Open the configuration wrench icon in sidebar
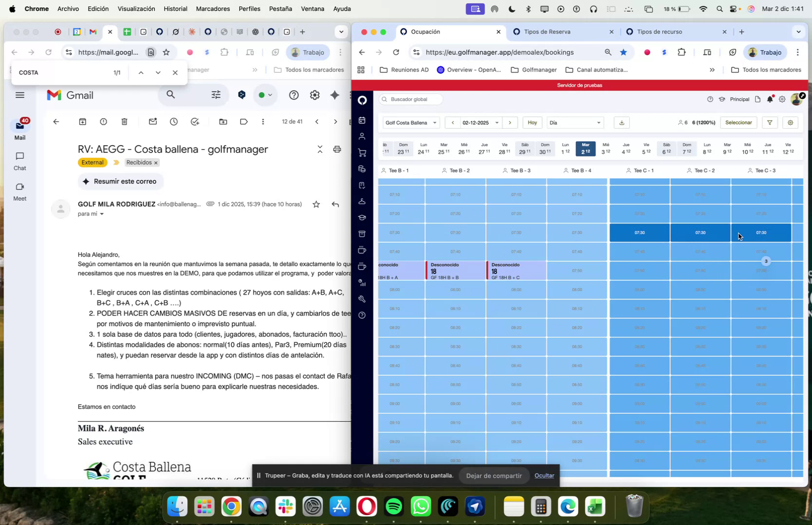This screenshot has height=525, width=812. point(362,299)
